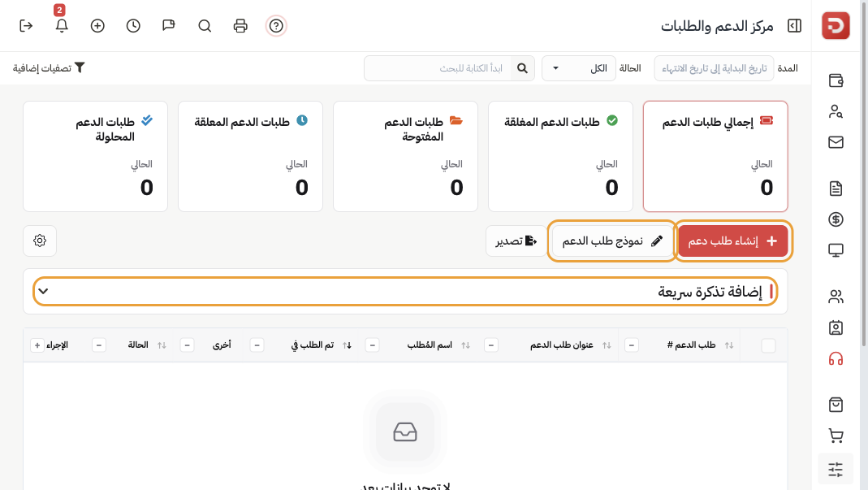Click the date range field
Viewport: 868px width, 490px height.
(714, 68)
